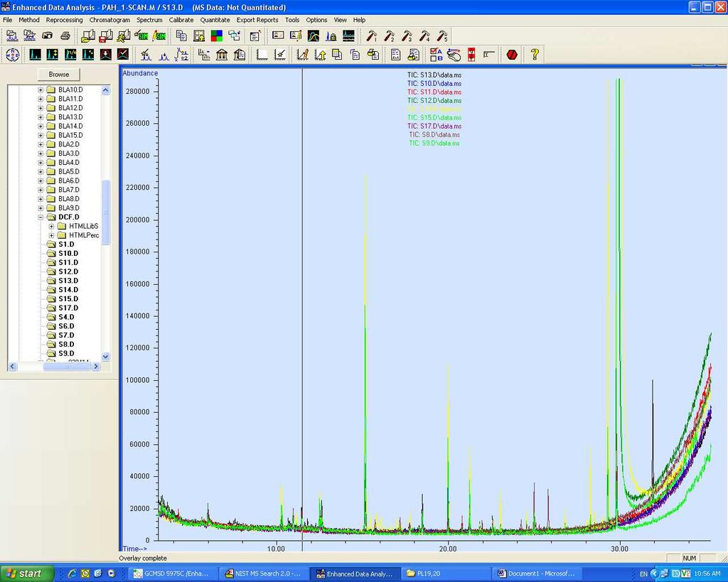Click the save method icon with red floppy
The image size is (728, 582).
106,36
